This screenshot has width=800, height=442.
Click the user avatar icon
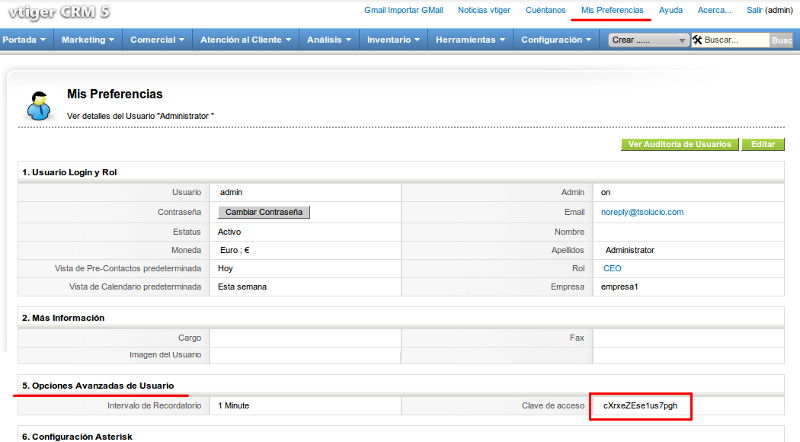(x=39, y=104)
